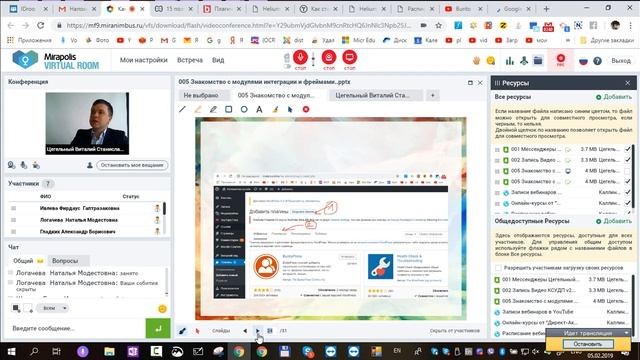Toggle red laser pointer below slide
The height and width of the screenshot is (360, 640).
coord(198,331)
